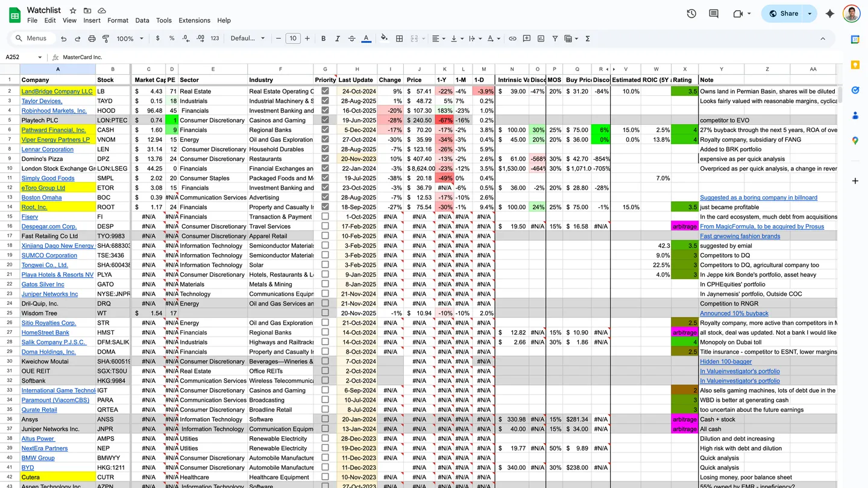Open the Gemini sparkle icon
868x488 pixels.
[830, 14]
